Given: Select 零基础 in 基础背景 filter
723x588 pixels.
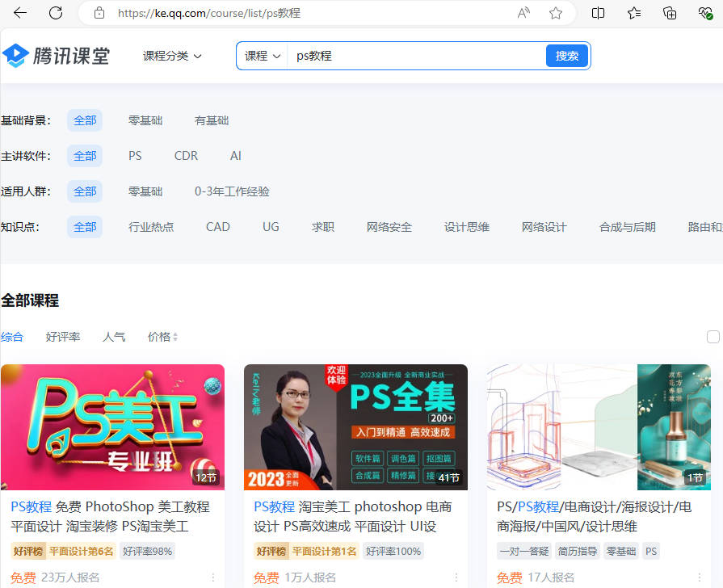Looking at the screenshot, I should point(145,120).
